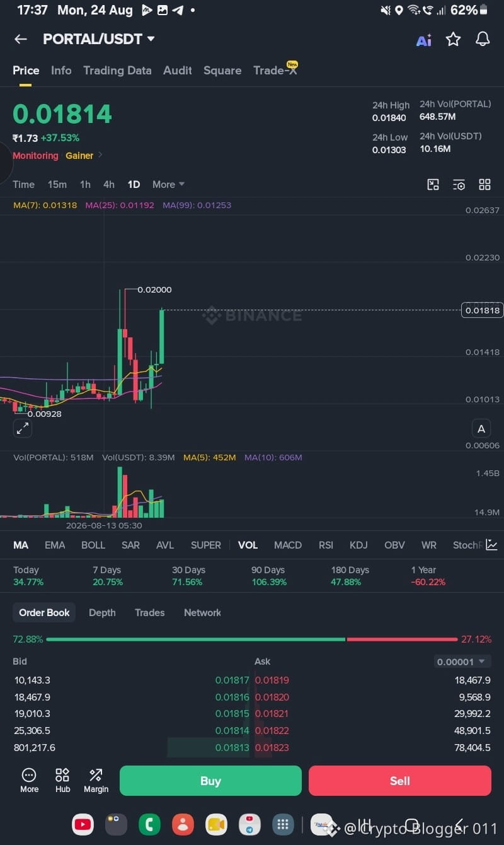This screenshot has width=504, height=845.
Task: Expand chart to fullscreen
Action: coord(22,429)
